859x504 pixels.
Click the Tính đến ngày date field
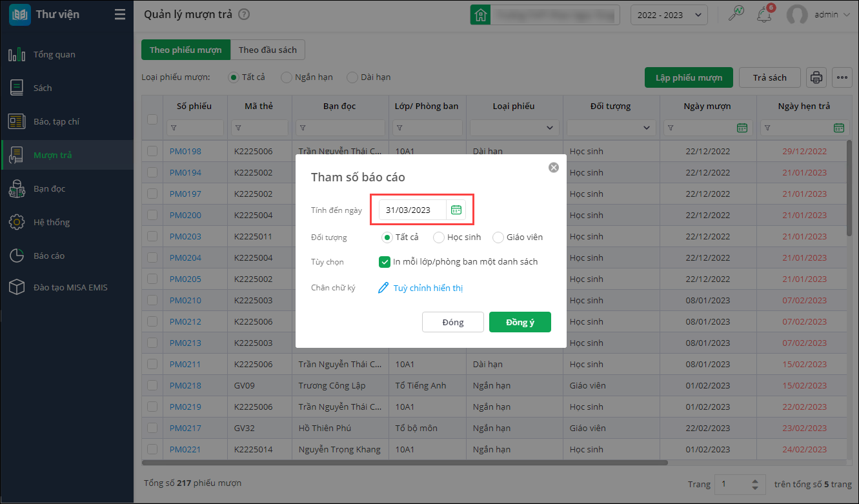(412, 210)
